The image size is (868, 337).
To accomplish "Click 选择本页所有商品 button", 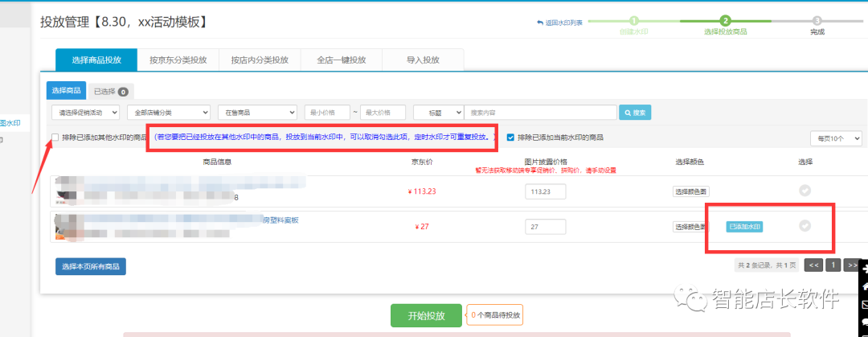I will [x=91, y=266].
